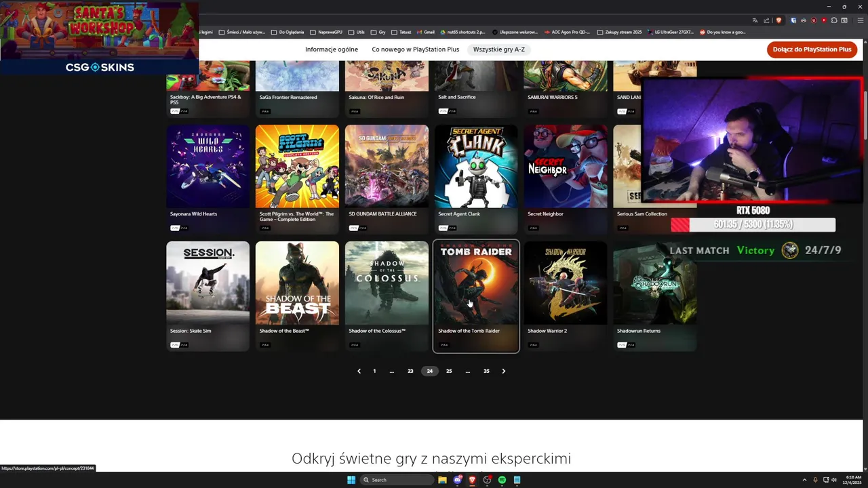This screenshot has width=868, height=488.
Task: Open Shadowrun Returns game tile
Action: coord(655,296)
